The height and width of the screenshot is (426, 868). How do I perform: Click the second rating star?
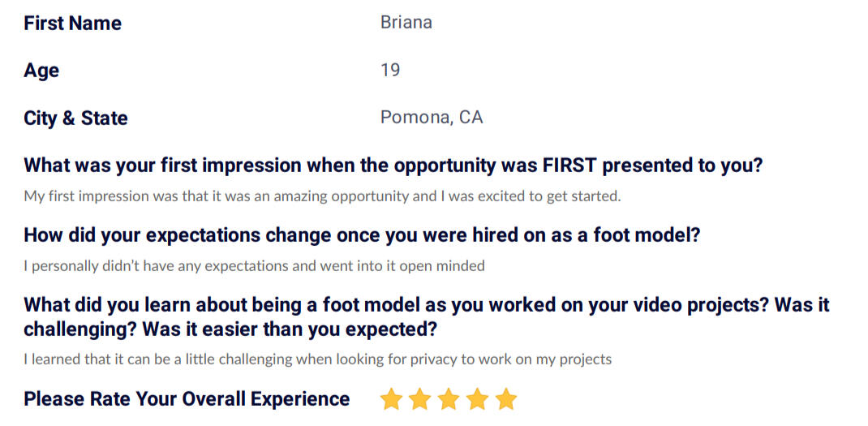(x=420, y=399)
